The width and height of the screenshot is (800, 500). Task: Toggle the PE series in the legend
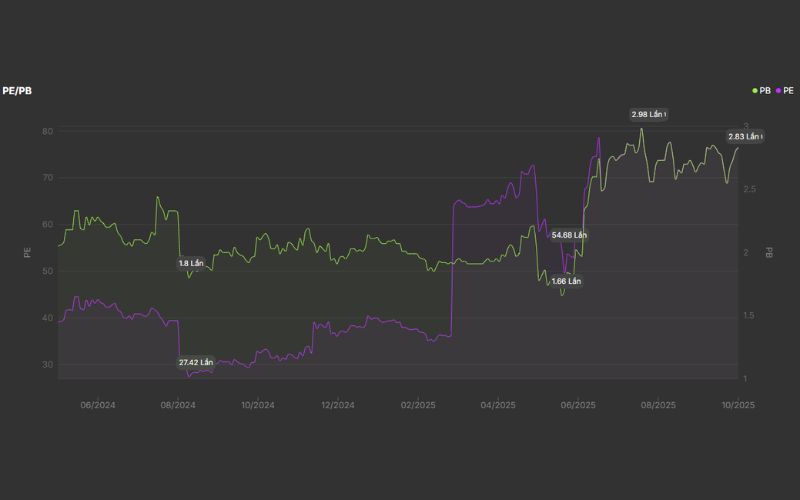point(787,90)
